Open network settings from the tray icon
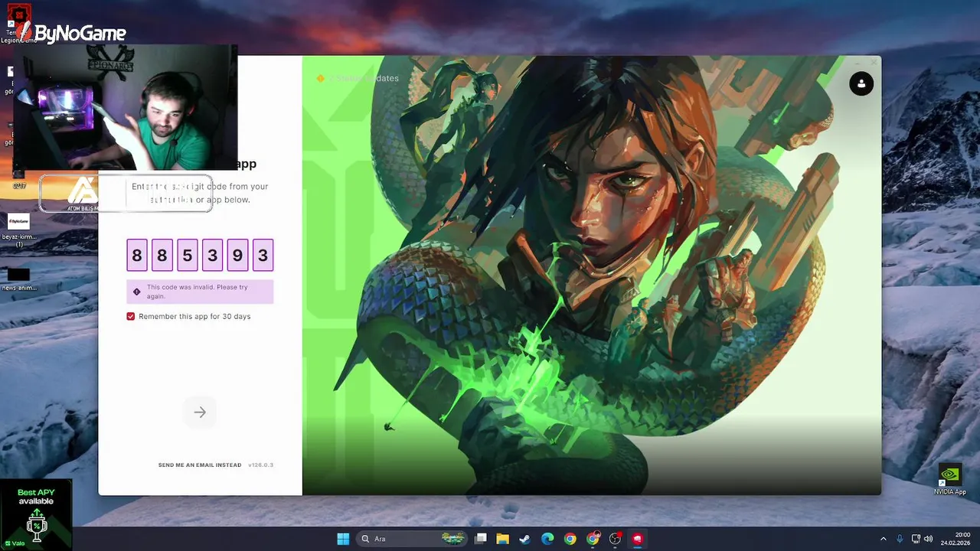 pyautogui.click(x=916, y=539)
